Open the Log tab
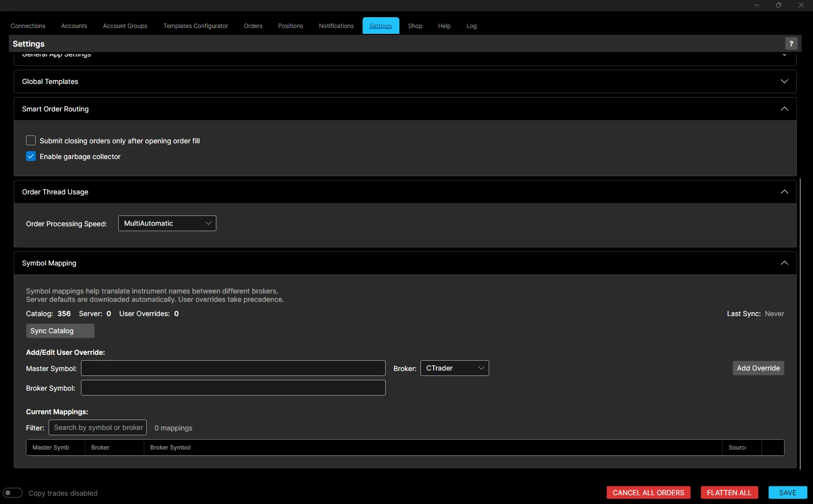813x504 pixels. tap(472, 26)
